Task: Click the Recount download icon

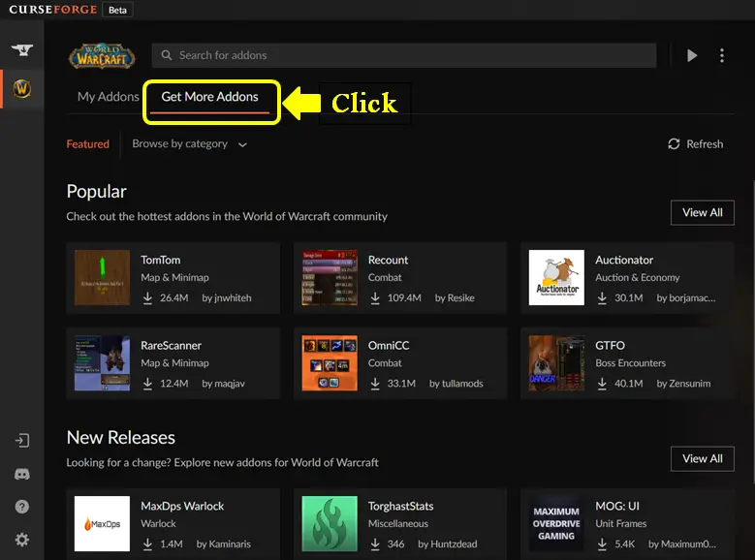Action: 375,298
